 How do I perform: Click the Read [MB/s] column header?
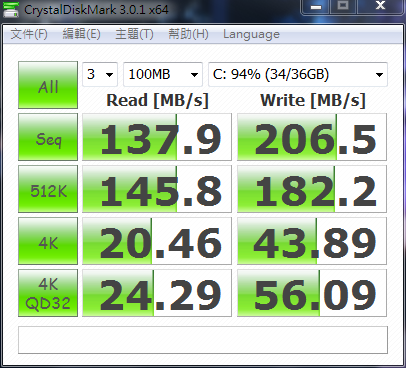click(157, 100)
